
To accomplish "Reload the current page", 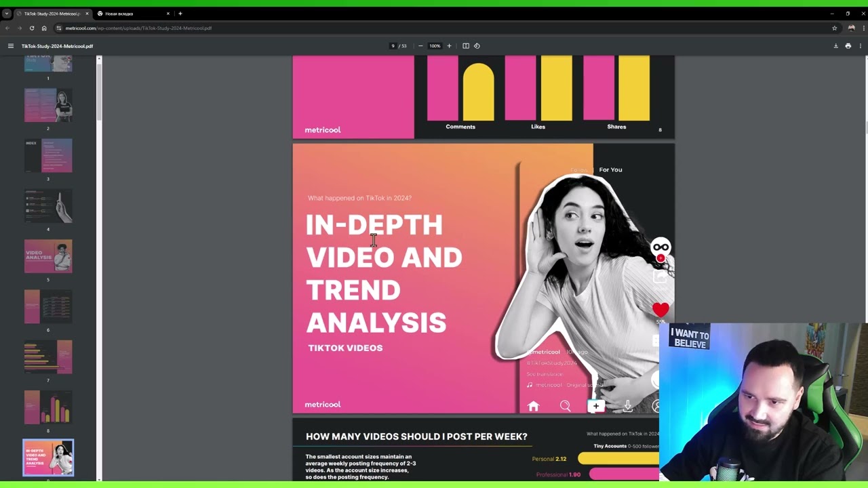I will click(x=31, y=28).
